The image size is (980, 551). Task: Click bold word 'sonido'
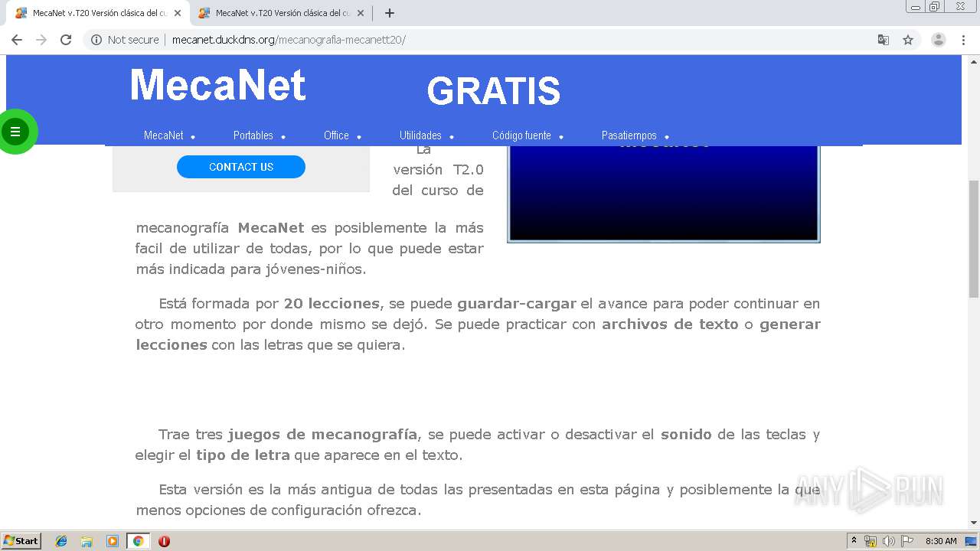pos(686,434)
